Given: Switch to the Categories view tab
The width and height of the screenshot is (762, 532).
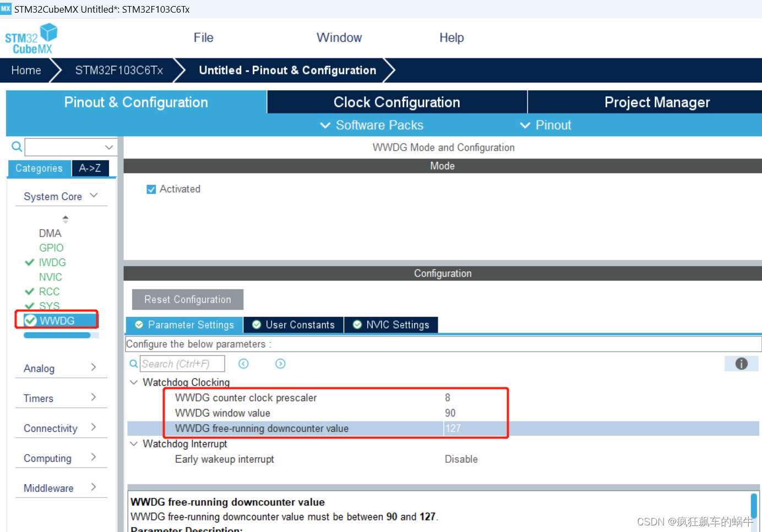Looking at the screenshot, I should tap(39, 168).
